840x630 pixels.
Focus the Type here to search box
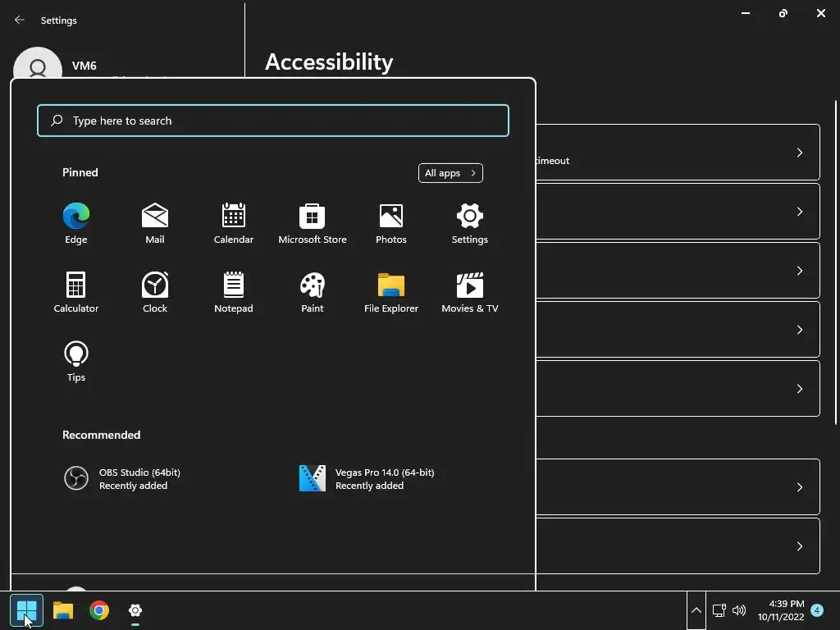(273, 121)
